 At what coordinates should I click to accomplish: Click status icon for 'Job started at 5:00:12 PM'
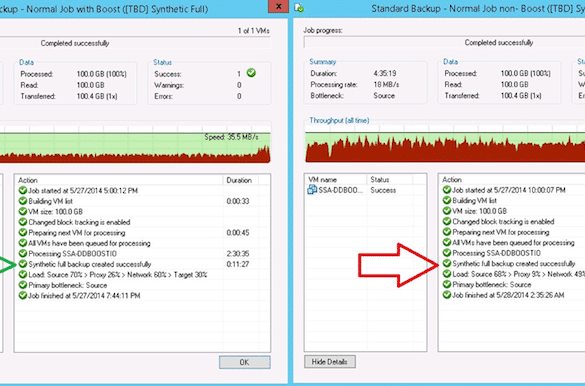23,190
